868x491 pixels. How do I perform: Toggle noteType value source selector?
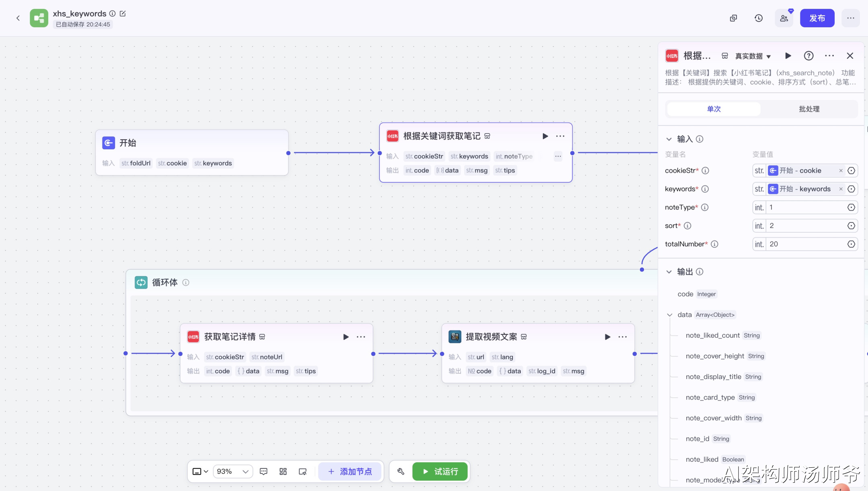[851, 208]
